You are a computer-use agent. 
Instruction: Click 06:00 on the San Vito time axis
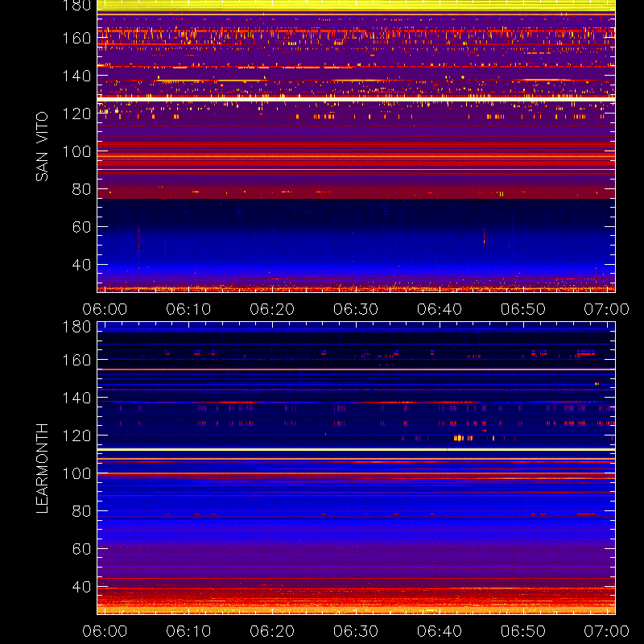click(105, 309)
